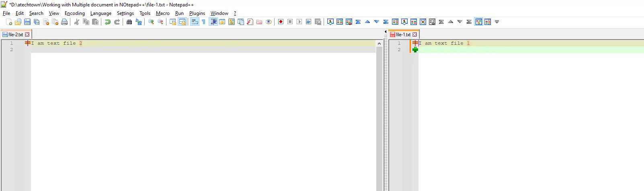Play back the recorded macro

click(x=299, y=22)
